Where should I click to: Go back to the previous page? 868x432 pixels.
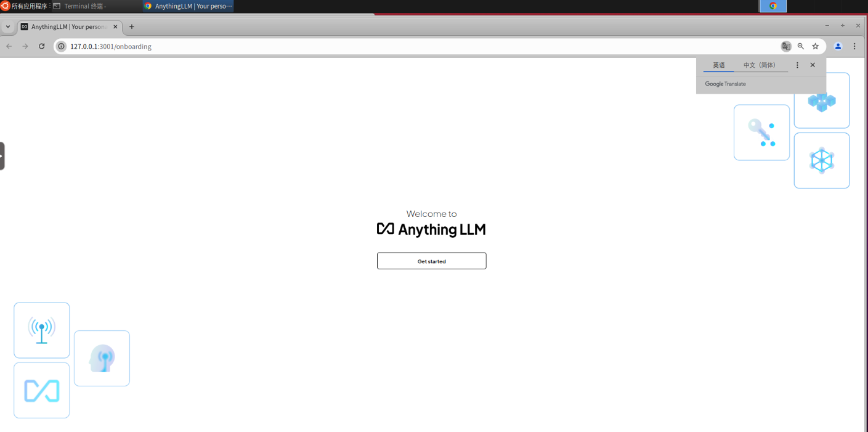tap(9, 46)
